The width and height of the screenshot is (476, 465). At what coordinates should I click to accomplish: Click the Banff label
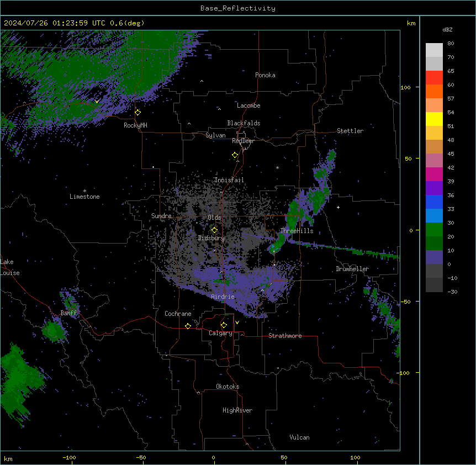[69, 313]
